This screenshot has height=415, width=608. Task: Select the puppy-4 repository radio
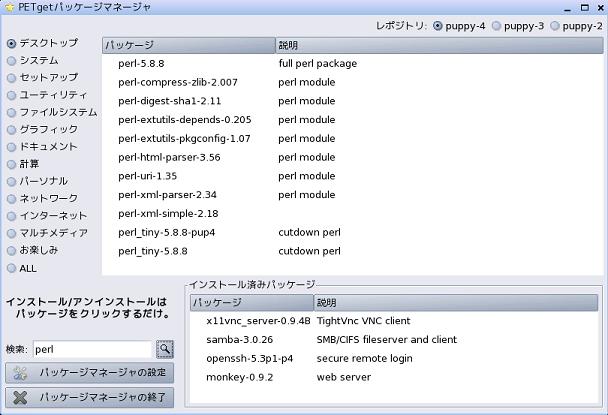click(x=459, y=26)
